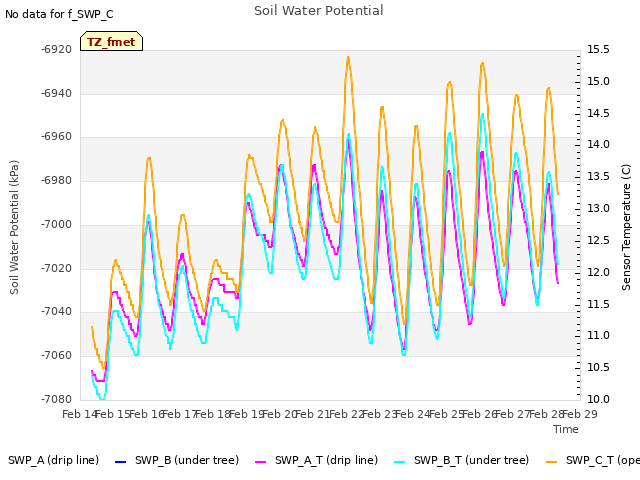The image size is (640, 480).
Task: Click the Feb 16 tick label
Action: click(x=146, y=414)
